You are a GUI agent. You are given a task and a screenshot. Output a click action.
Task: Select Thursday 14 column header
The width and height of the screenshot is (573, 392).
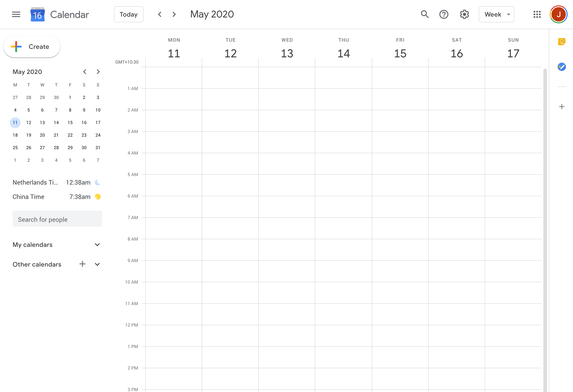click(x=343, y=49)
